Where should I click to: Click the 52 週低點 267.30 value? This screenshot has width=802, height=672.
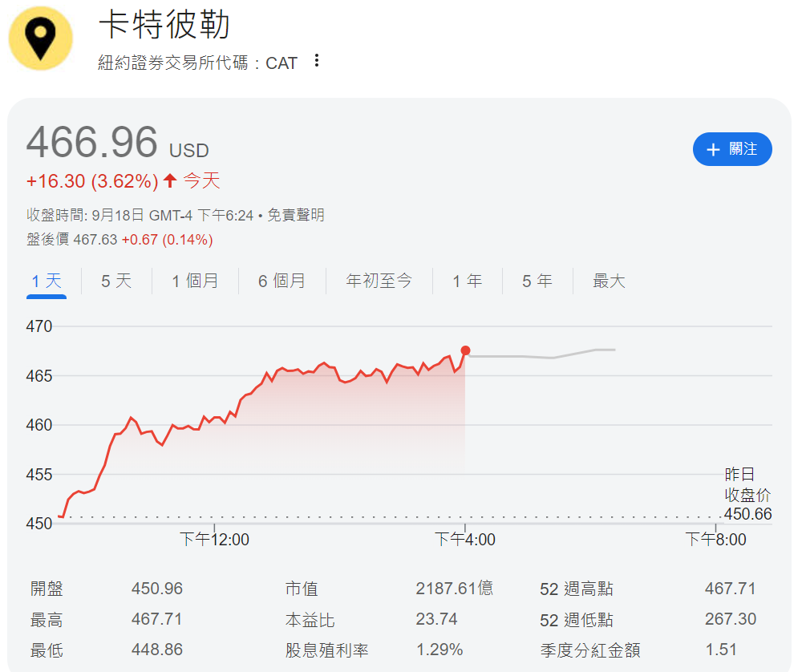coord(731,619)
